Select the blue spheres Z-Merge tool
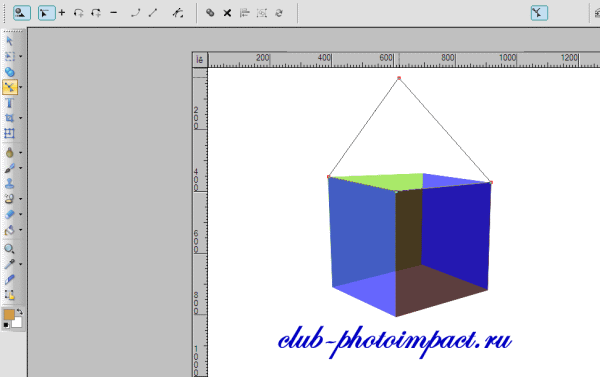600x377 pixels. [10, 72]
